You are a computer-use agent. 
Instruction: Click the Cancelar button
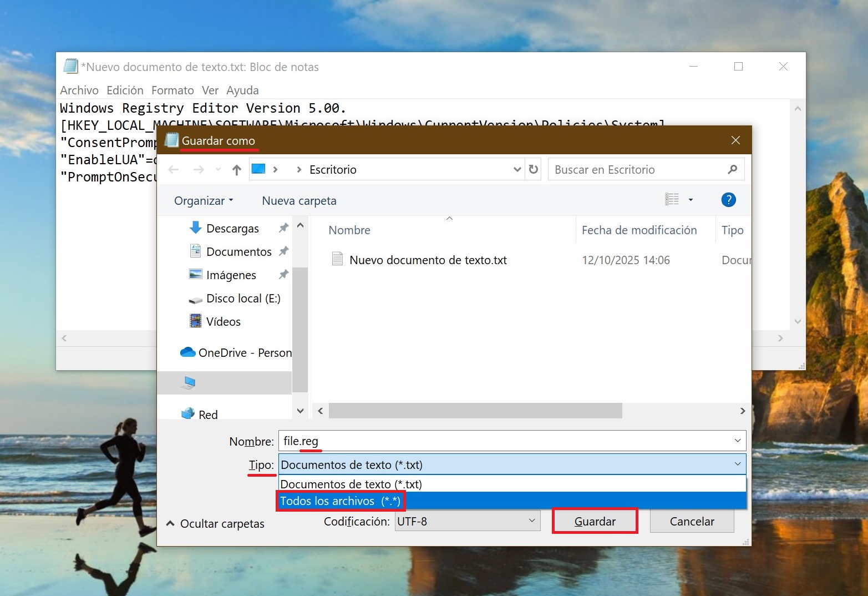coord(692,522)
